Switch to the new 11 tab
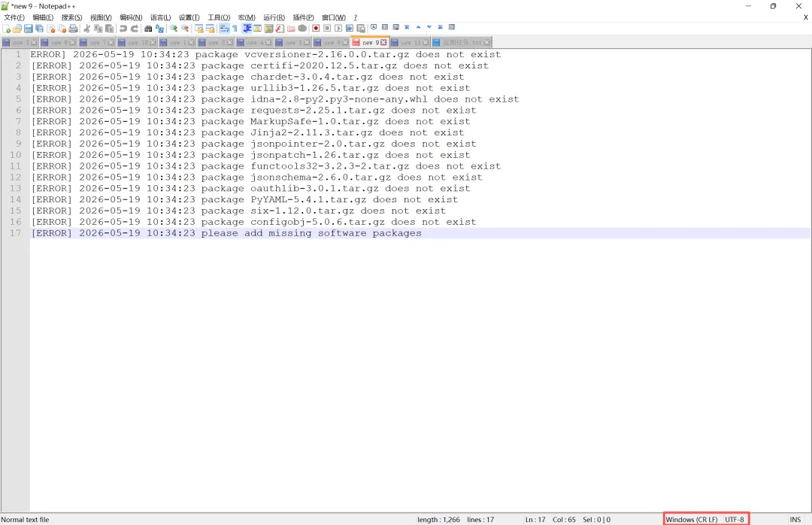The image size is (812, 525). point(409,43)
